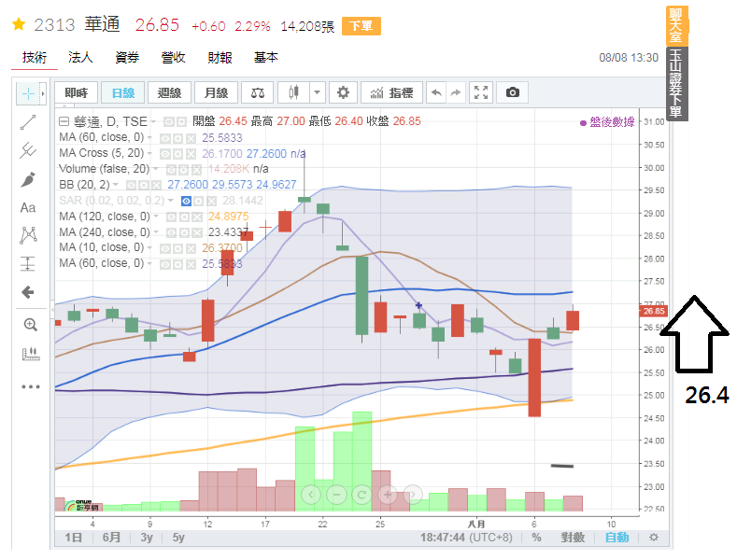Select the trend line drawing tool
Viewport: 737px width, 560px height.
28,122
